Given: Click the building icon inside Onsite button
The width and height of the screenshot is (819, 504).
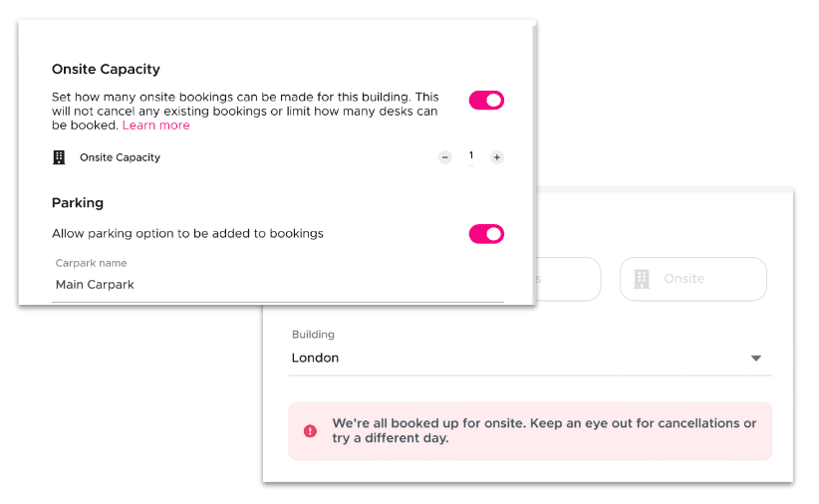Looking at the screenshot, I should pyautogui.click(x=642, y=279).
